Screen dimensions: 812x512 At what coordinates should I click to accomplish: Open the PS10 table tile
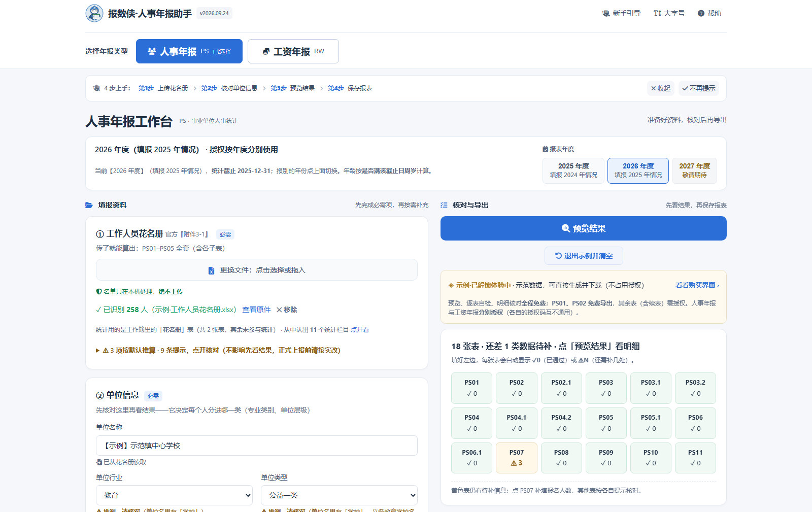[651, 458]
